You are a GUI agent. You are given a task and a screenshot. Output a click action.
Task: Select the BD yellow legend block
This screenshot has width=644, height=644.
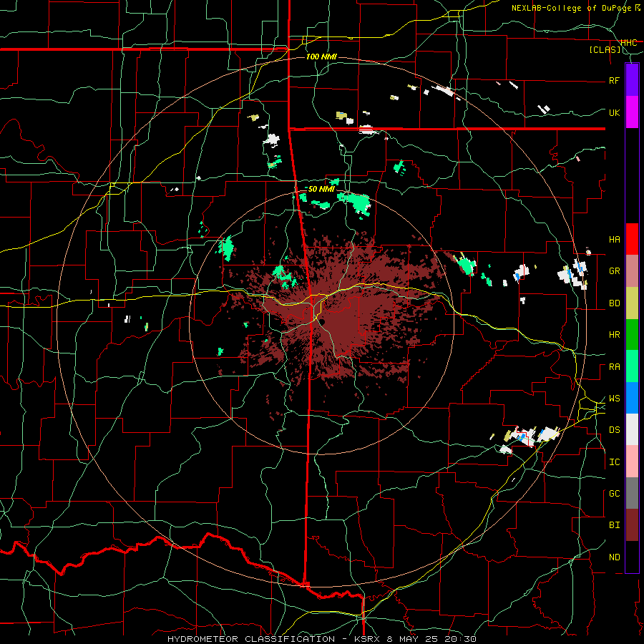pos(632,303)
